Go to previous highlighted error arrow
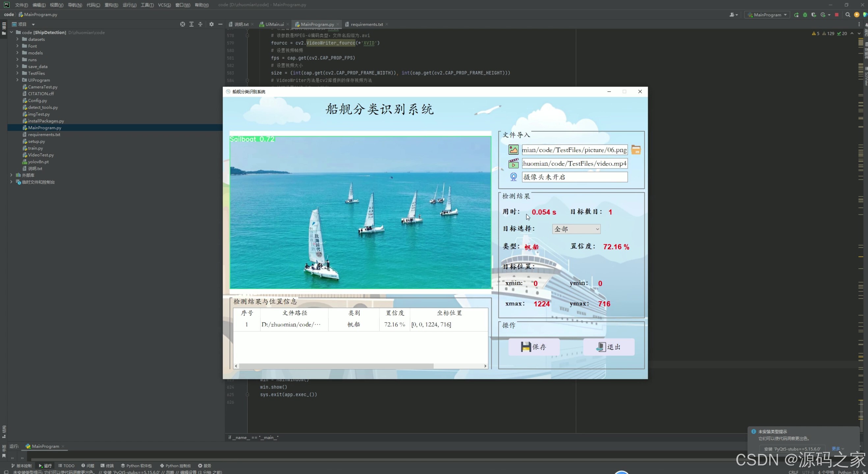 [852, 33]
